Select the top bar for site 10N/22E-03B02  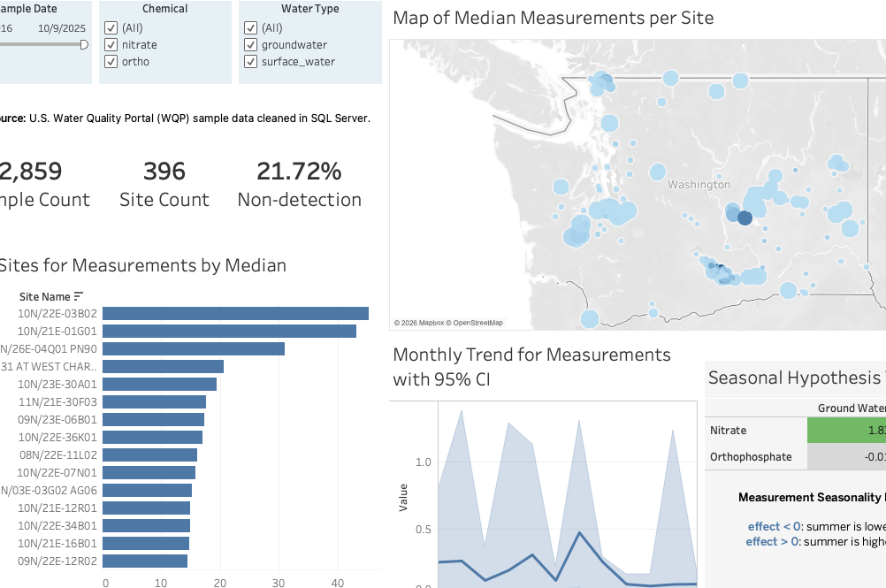[234, 313]
